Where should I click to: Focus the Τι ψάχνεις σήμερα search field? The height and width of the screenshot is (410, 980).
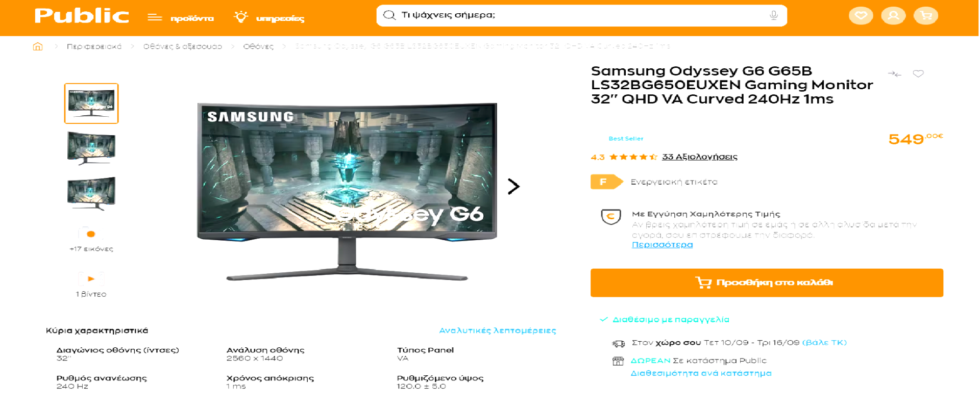[x=581, y=15]
